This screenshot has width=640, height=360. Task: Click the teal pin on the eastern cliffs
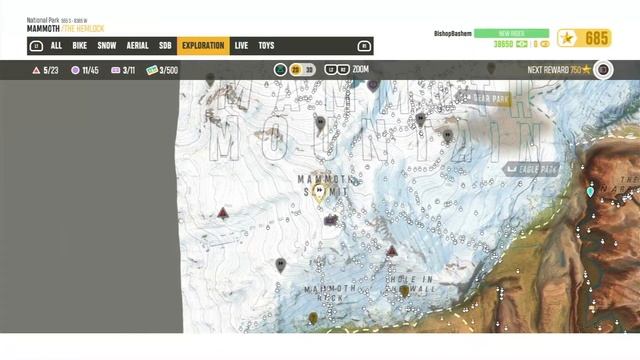(x=590, y=192)
